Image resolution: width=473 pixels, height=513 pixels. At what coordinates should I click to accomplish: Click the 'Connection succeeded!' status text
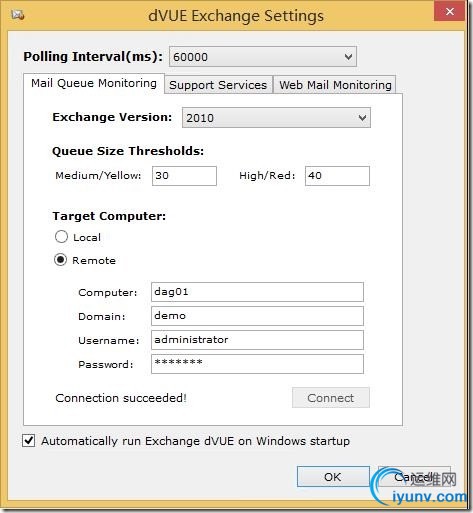(x=121, y=398)
